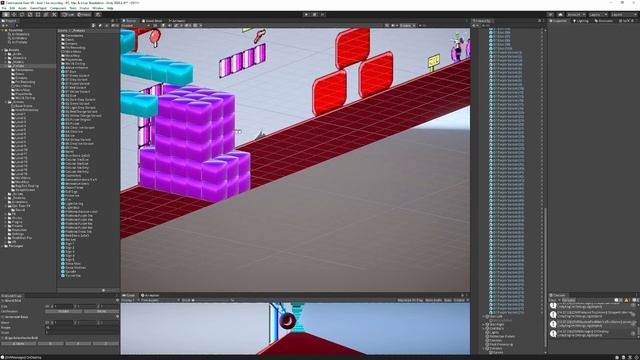Open the Layers dropdown
This screenshot has height=360, width=640.
tap(598, 15)
